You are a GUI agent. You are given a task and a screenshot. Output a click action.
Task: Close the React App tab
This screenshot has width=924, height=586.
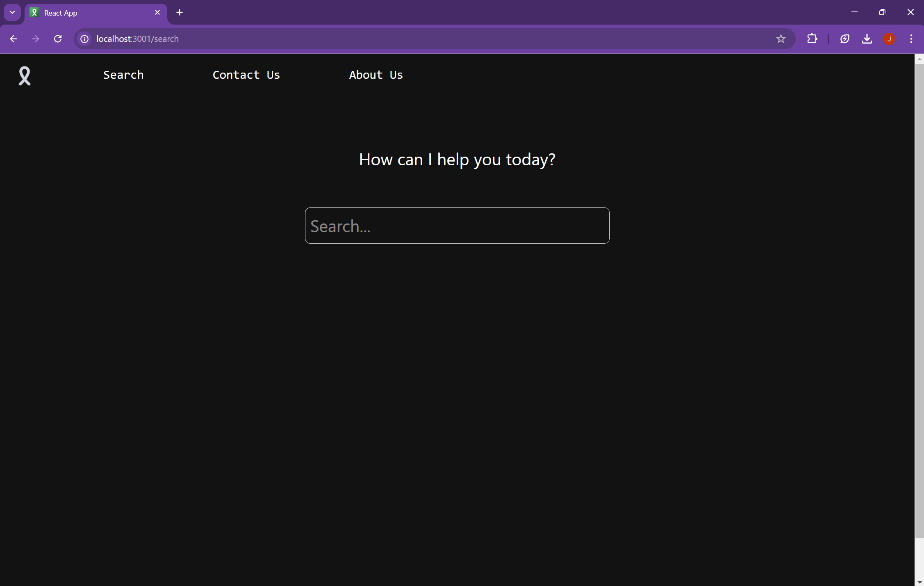(x=157, y=13)
